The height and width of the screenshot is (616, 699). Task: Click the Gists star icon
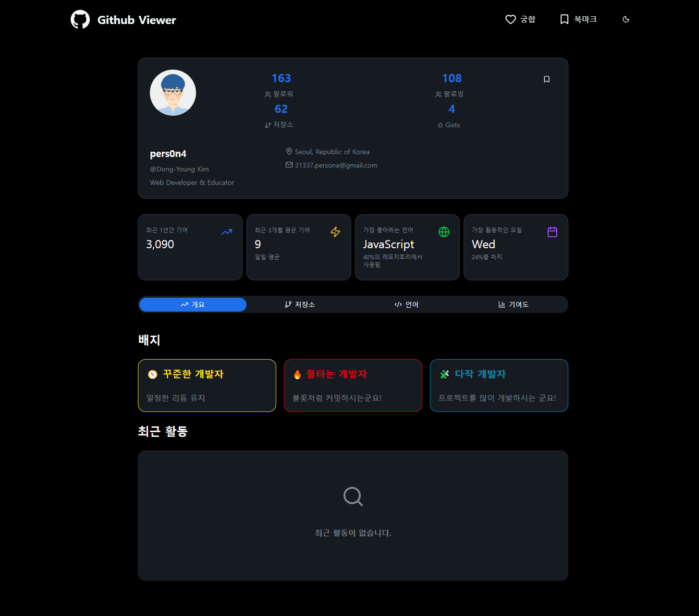[x=440, y=125]
